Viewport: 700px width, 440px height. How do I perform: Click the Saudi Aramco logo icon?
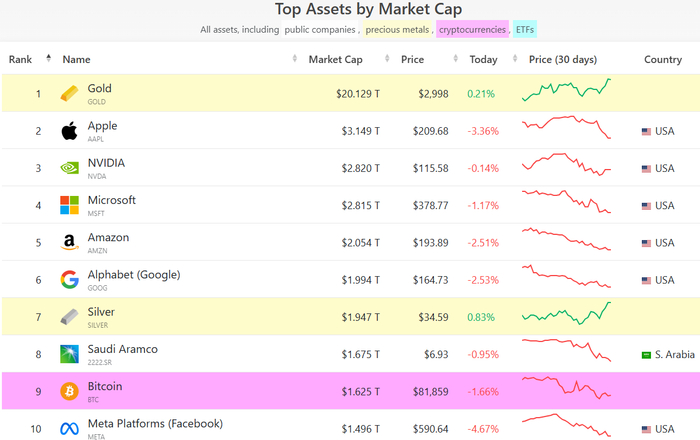(69, 354)
